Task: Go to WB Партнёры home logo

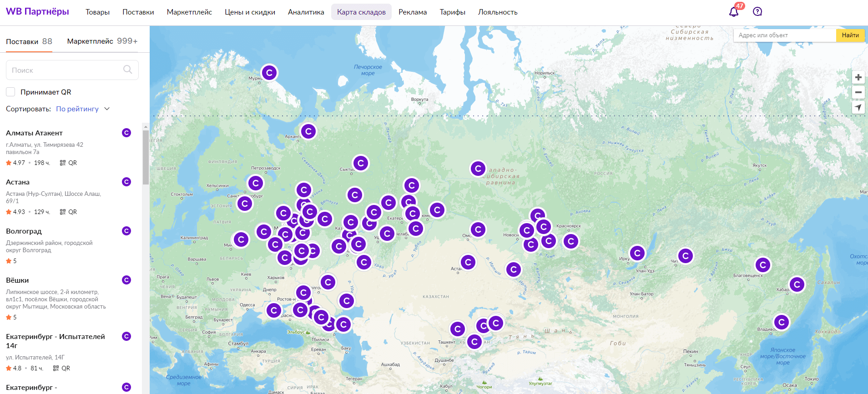Action: click(37, 11)
